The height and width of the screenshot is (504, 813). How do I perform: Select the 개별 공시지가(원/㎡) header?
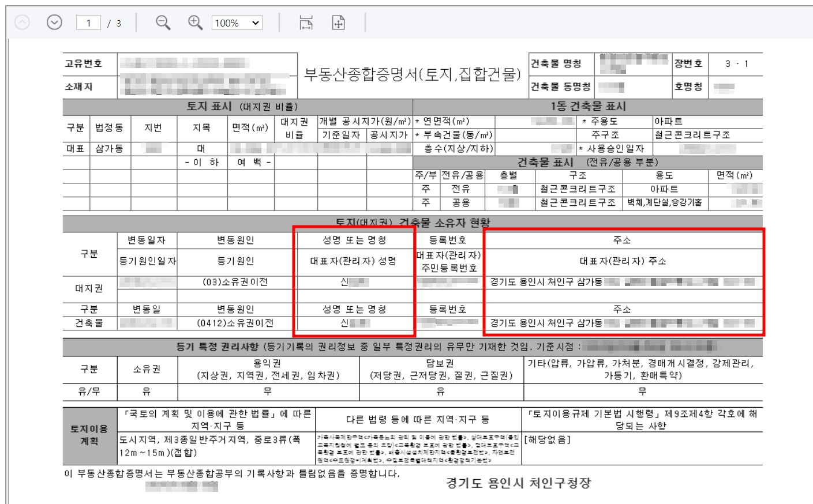(x=365, y=121)
